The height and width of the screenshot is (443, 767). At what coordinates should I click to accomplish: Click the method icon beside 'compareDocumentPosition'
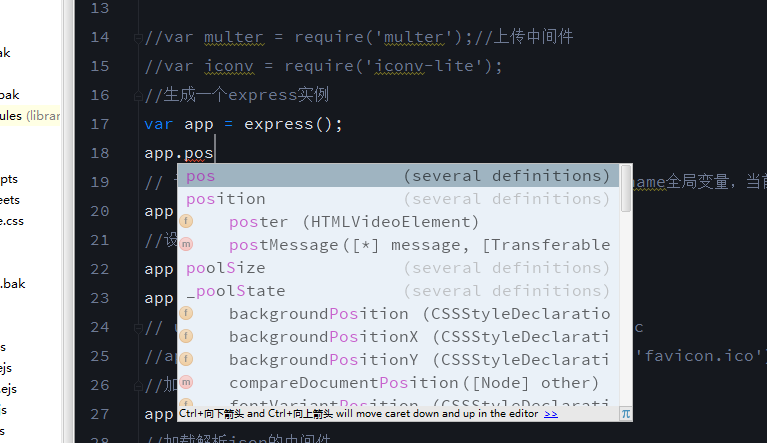tap(186, 382)
